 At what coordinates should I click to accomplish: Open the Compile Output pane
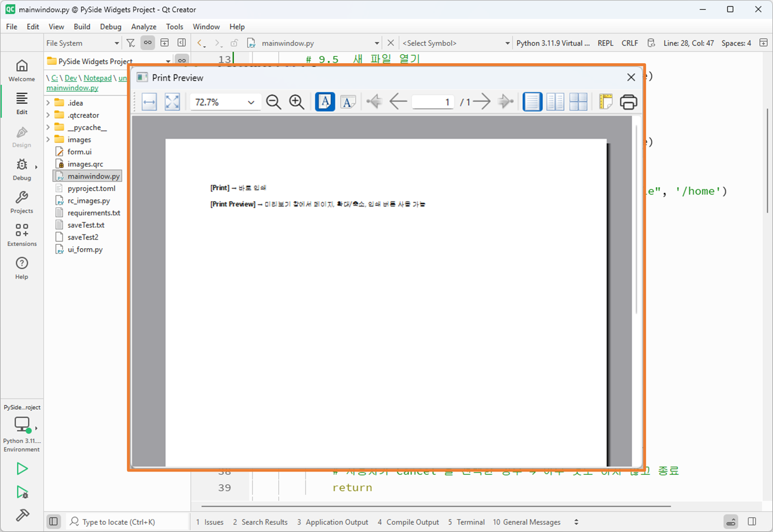click(x=408, y=522)
